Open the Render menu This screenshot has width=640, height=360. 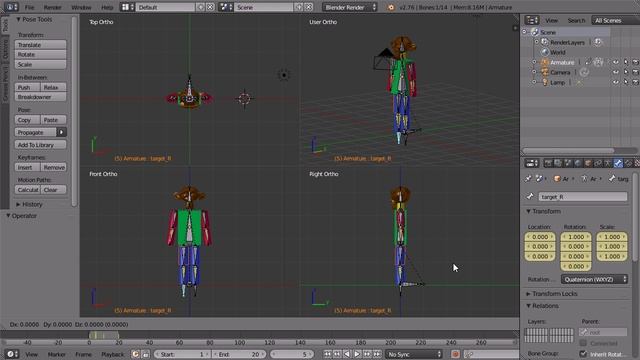[53, 7]
